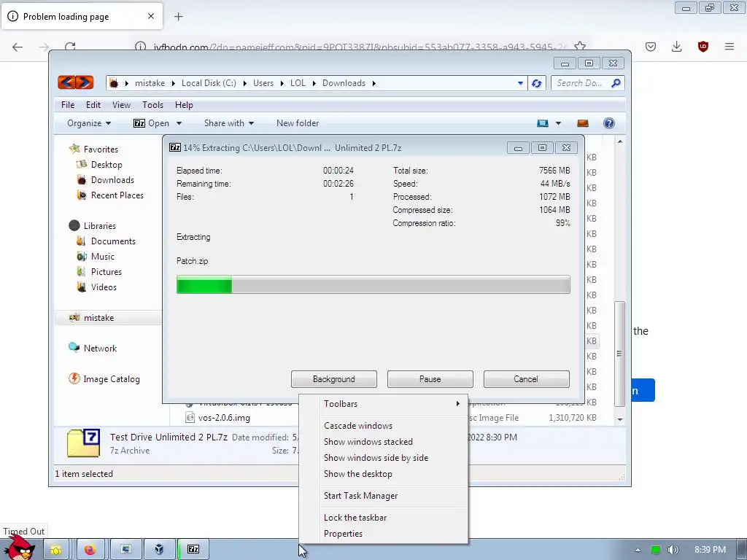Click the Explorer vertical scrollbar thumb
The width and height of the screenshot is (747, 560).
[619, 354]
